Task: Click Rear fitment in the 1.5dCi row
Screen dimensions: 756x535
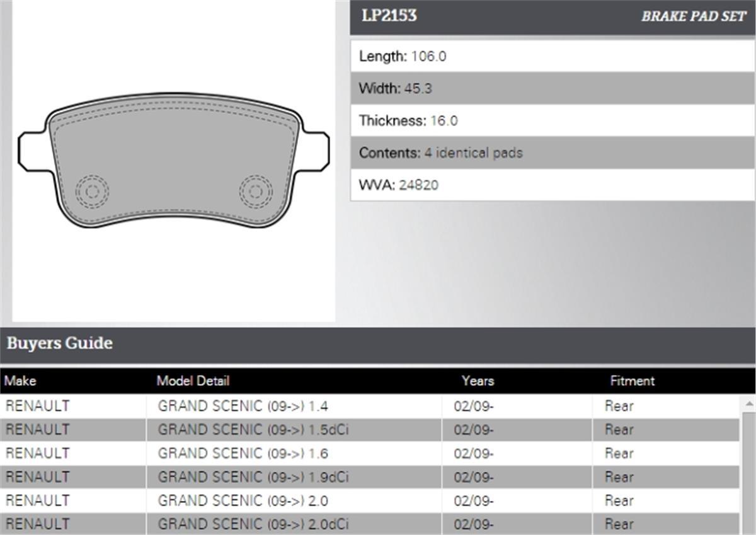Action: pyautogui.click(x=619, y=430)
